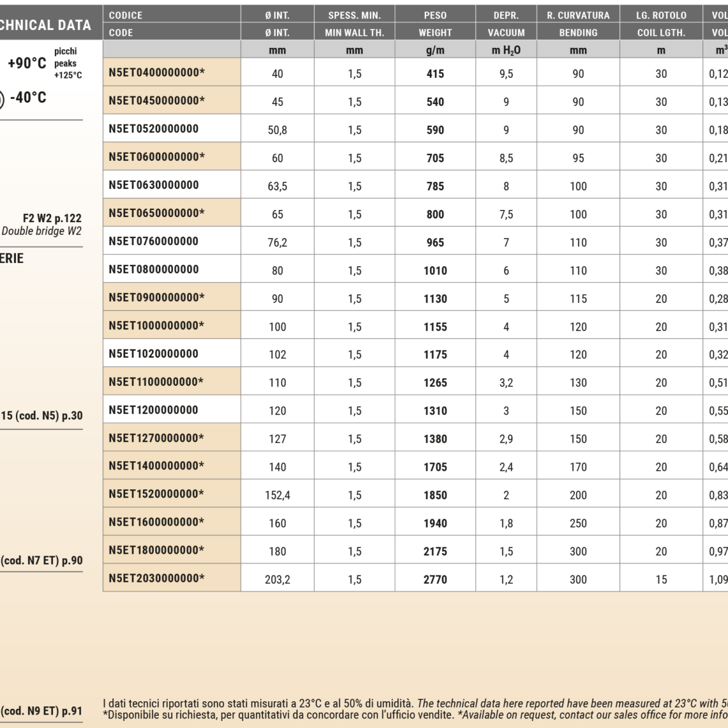Click product code N5ET1270000000*
728x728 pixels.
(156, 438)
